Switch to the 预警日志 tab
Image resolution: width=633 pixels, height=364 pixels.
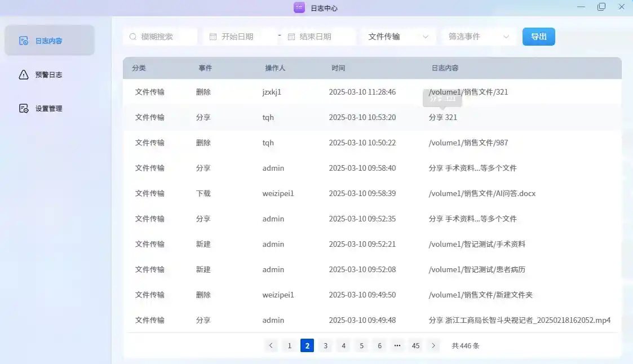(x=48, y=74)
